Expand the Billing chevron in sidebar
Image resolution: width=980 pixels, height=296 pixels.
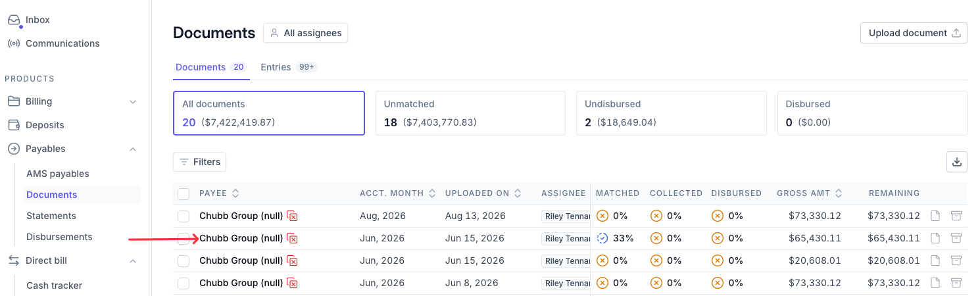133,101
